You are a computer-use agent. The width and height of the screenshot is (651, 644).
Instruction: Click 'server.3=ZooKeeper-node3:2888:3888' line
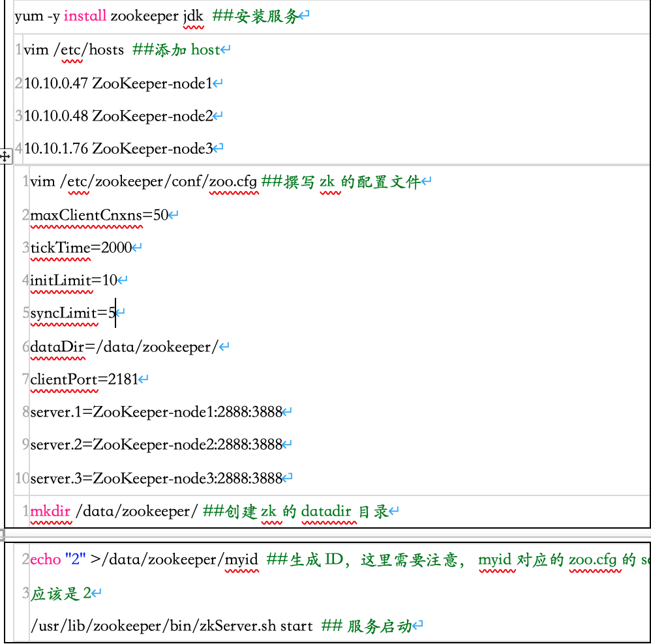[156, 478]
